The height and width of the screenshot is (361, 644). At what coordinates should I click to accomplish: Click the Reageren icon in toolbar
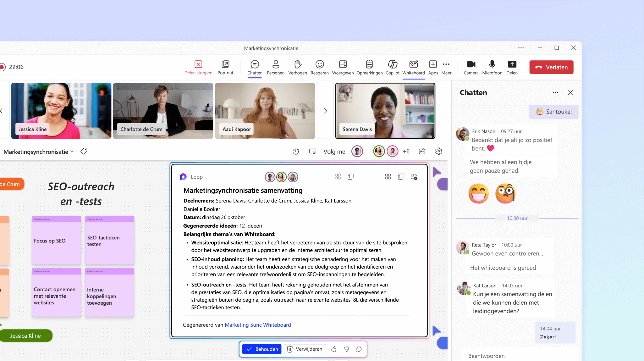click(x=319, y=67)
